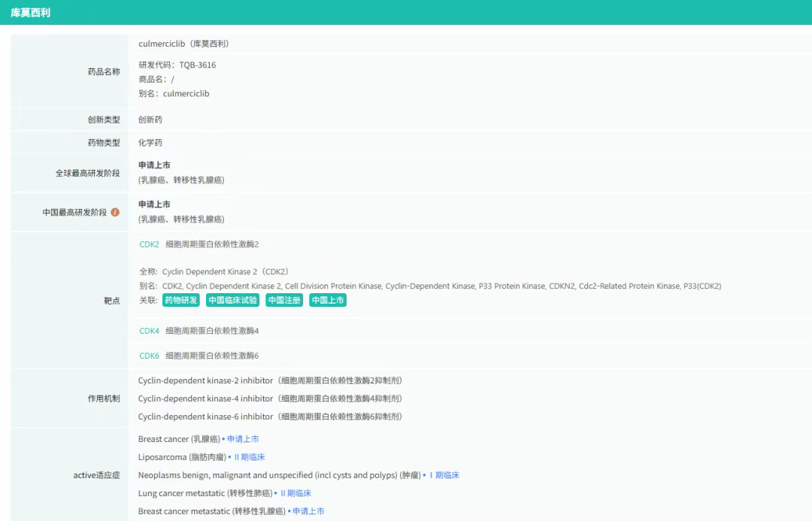Select the 中国上市 tag button
This screenshot has height=521, width=812.
pos(328,300)
